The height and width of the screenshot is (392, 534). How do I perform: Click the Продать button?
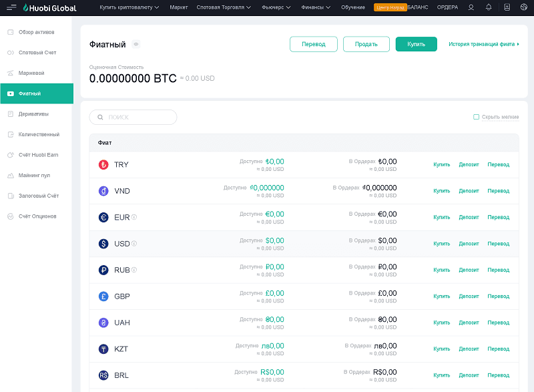click(366, 44)
